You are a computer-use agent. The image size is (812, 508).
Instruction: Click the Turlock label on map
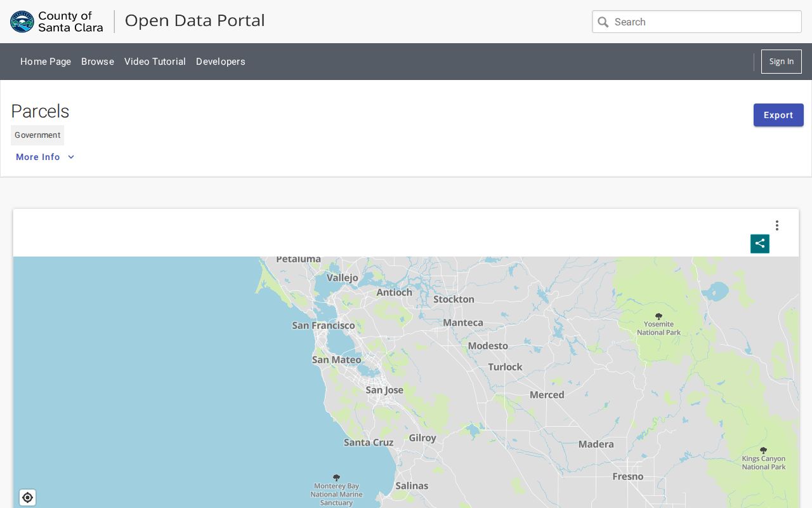point(505,367)
